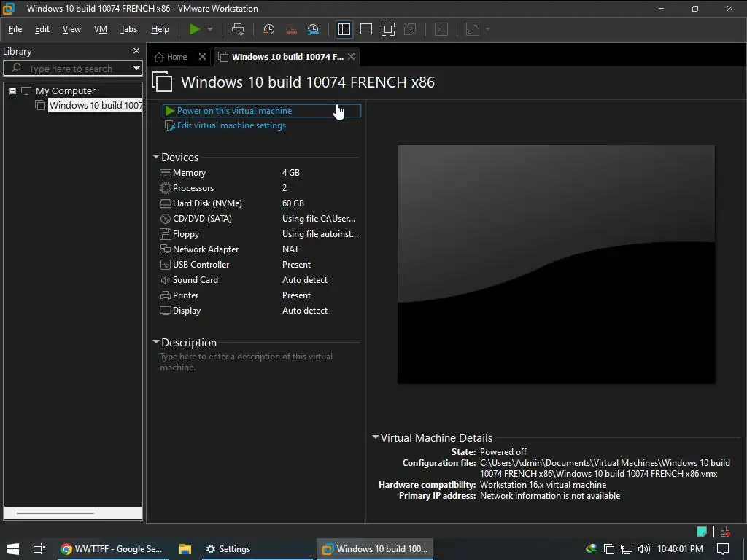Viewport: 747px width, 560px height.
Task: Open the VM menu
Action: pos(101,29)
